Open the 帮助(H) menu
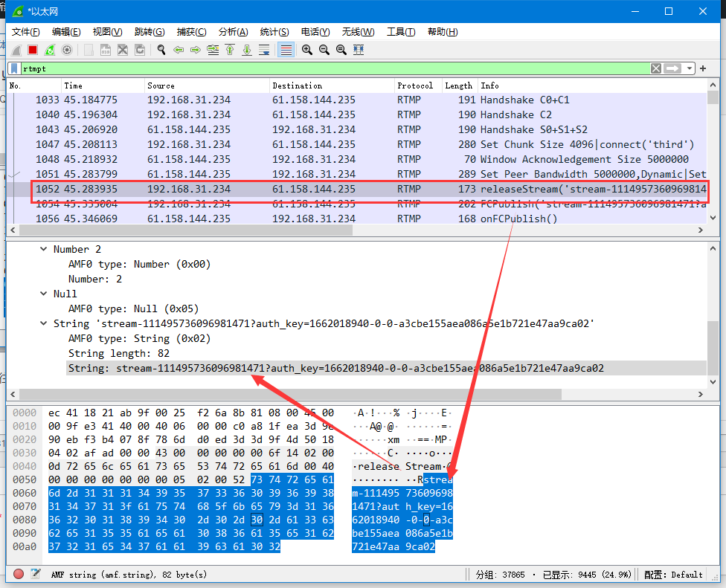 443,32
